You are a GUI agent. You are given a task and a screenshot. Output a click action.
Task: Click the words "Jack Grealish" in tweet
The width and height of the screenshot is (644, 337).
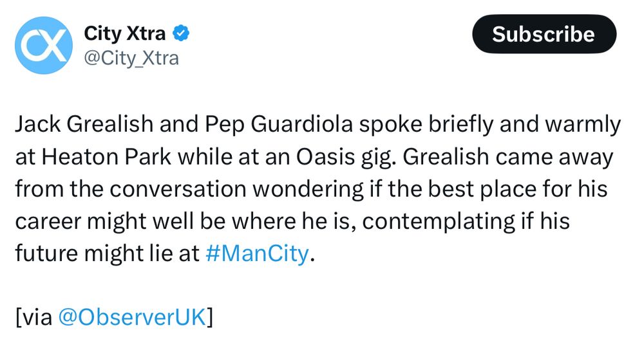coord(84,124)
